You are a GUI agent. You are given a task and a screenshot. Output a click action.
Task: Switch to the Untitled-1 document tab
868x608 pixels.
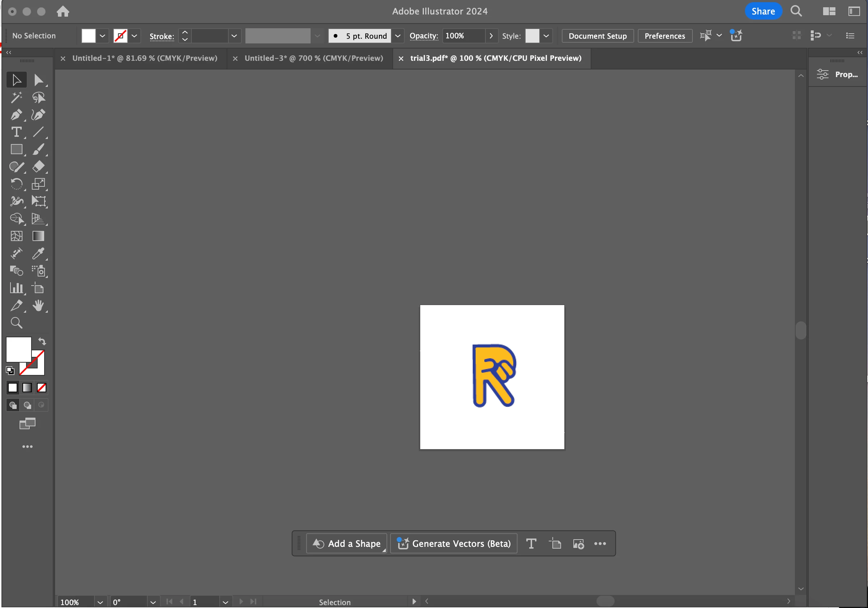coord(144,58)
